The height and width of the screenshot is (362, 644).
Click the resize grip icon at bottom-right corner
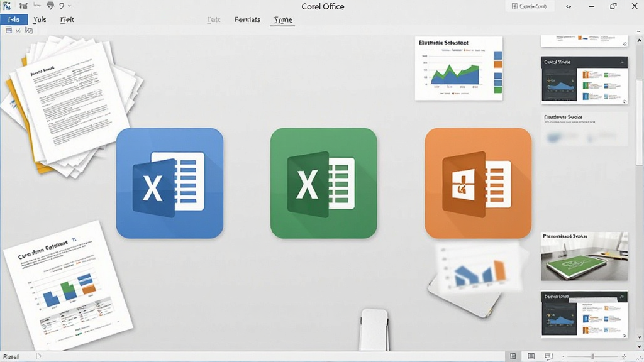[639, 358]
